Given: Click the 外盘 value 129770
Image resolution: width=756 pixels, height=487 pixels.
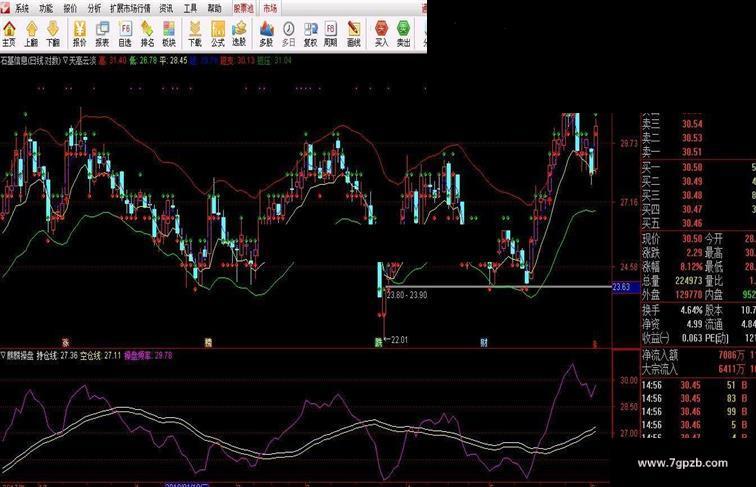Looking at the screenshot, I should click(x=688, y=295).
